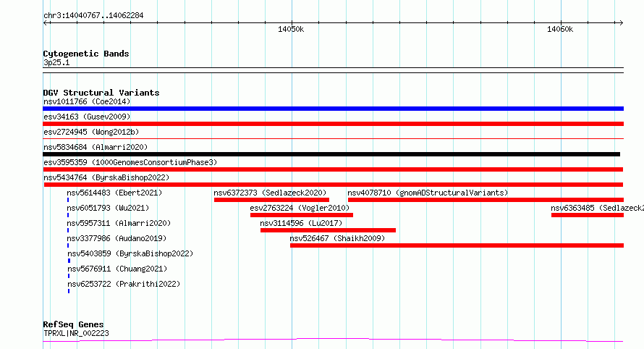Open nsv3377986 (Audano2019) label

(x=116, y=238)
